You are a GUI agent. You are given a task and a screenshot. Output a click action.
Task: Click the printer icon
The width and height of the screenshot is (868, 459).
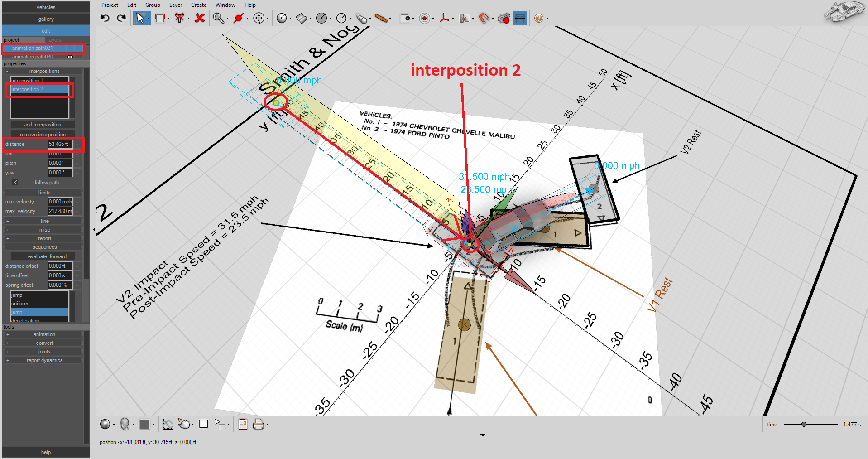(x=259, y=424)
